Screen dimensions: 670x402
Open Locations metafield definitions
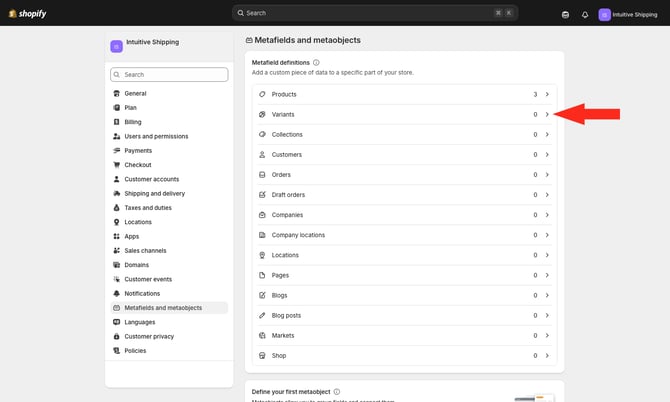(404, 255)
